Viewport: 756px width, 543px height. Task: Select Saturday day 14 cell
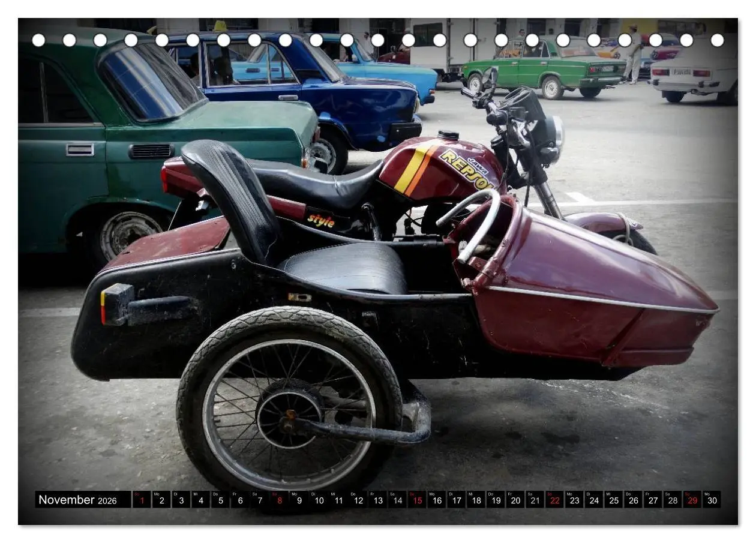coord(397,499)
